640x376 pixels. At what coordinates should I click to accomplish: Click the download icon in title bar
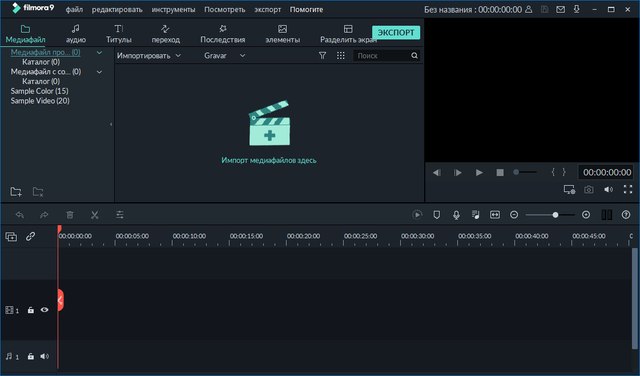(576, 9)
